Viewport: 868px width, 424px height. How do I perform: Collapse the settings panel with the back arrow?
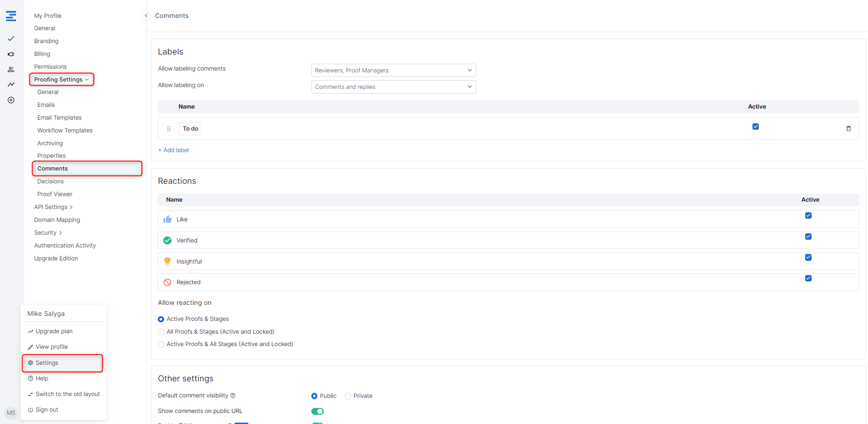click(x=146, y=16)
